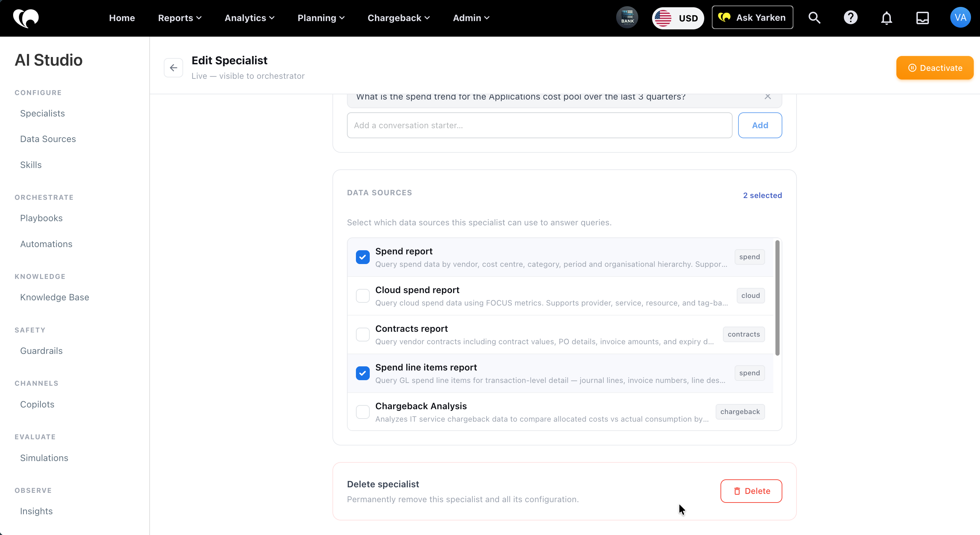
Task: Click the conversation starter input field
Action: 539,125
